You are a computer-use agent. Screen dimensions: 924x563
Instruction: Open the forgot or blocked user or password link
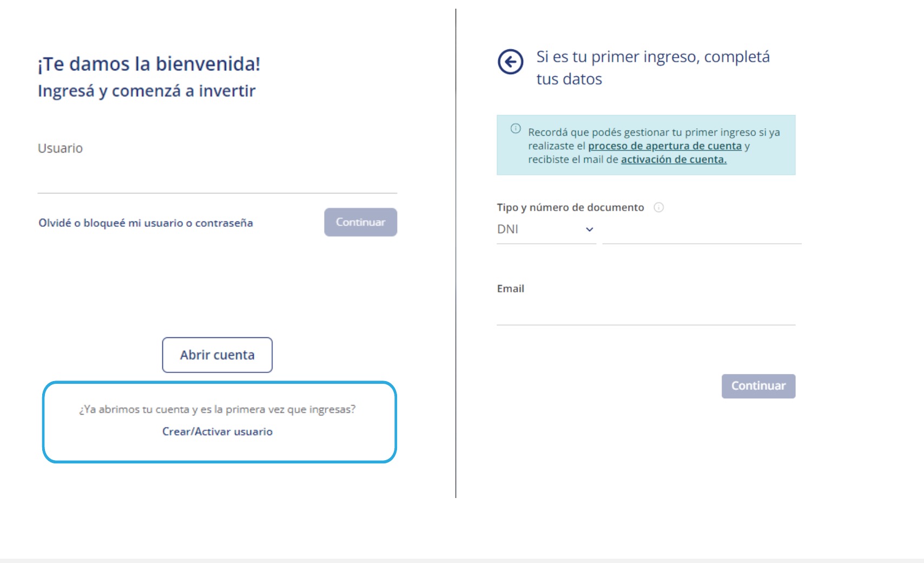pyautogui.click(x=146, y=223)
